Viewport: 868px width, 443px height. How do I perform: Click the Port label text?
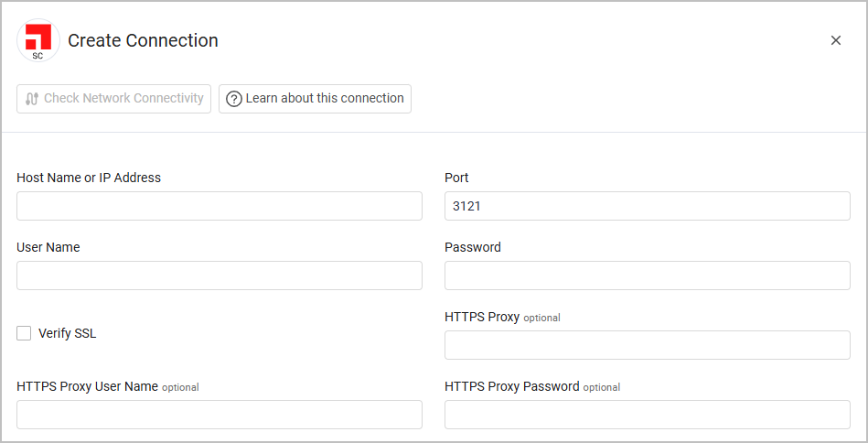456,178
